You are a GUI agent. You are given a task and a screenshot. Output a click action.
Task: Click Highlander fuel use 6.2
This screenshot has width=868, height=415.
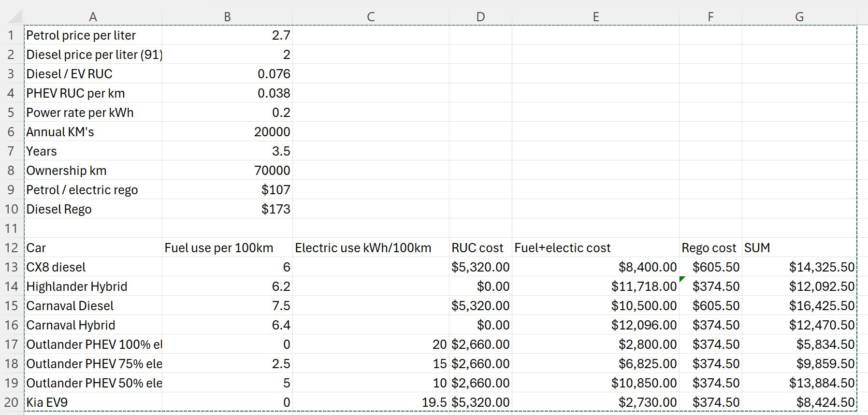(x=227, y=286)
